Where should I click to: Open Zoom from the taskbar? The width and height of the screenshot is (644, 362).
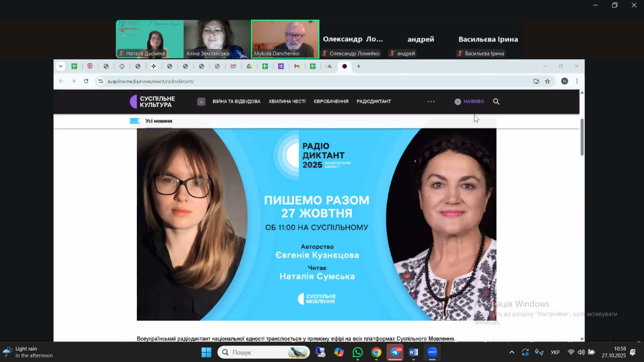point(432,352)
